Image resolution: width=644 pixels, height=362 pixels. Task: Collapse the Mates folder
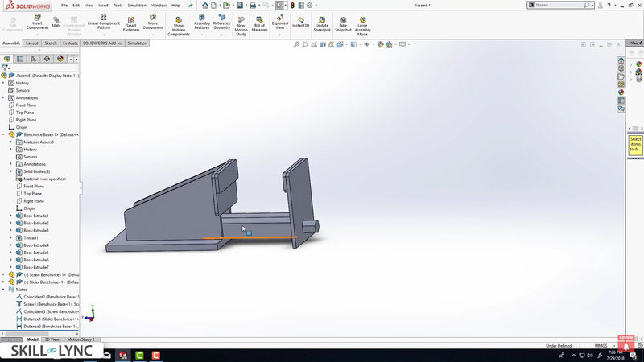click(x=4, y=290)
